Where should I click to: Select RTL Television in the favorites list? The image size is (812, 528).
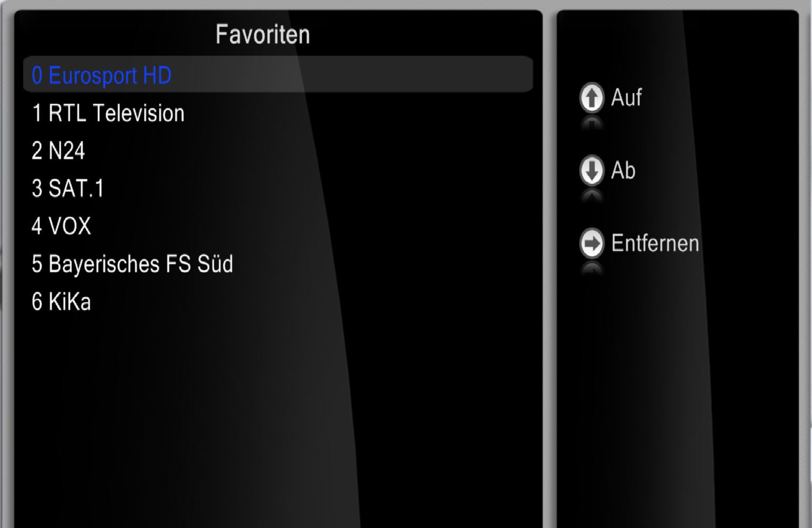click(x=278, y=113)
